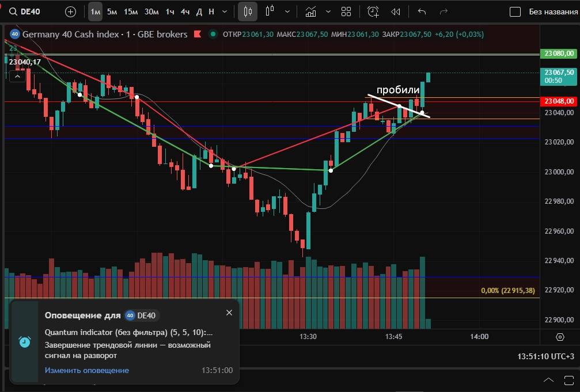Click the red 23 048,00 price label

tap(559, 101)
